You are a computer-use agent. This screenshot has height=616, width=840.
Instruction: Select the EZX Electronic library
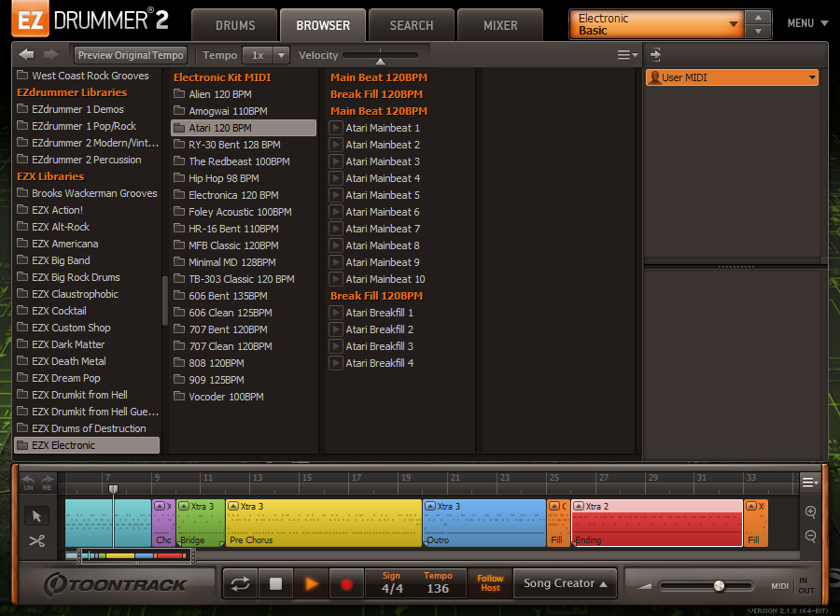click(x=87, y=445)
